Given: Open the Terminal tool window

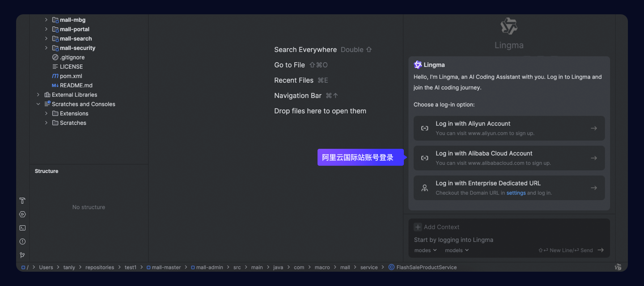Looking at the screenshot, I should pyautogui.click(x=22, y=228).
